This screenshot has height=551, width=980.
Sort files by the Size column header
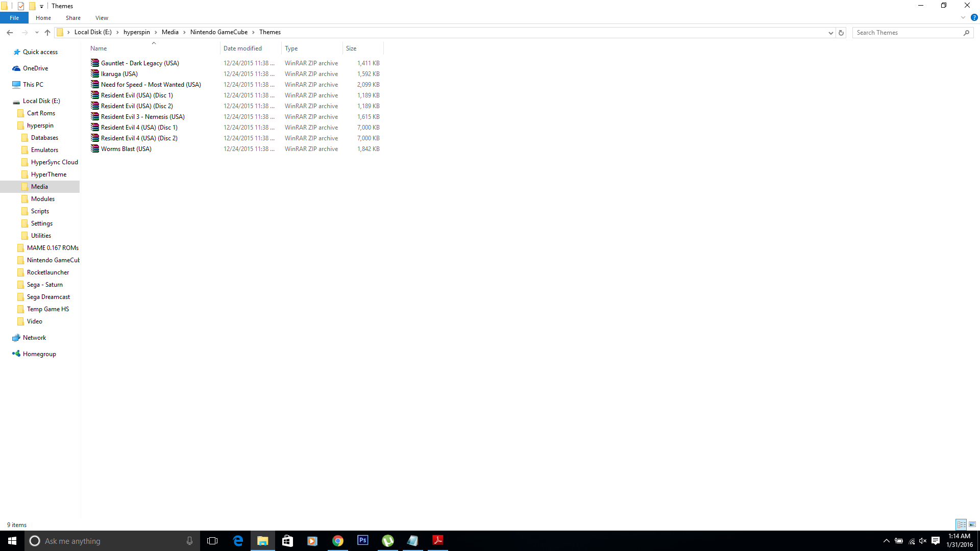(x=351, y=48)
